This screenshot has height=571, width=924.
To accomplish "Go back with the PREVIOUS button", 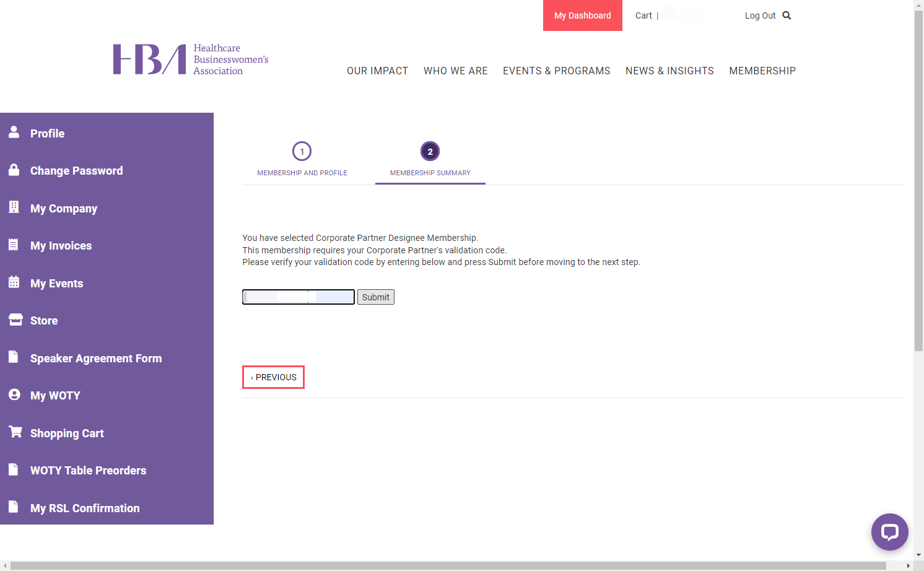I will [273, 377].
